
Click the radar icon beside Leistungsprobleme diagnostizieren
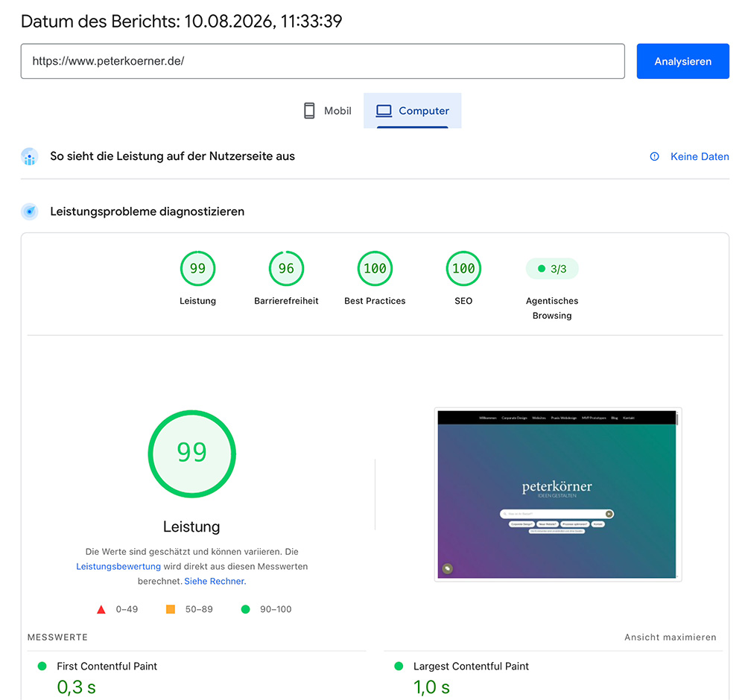[x=30, y=211]
